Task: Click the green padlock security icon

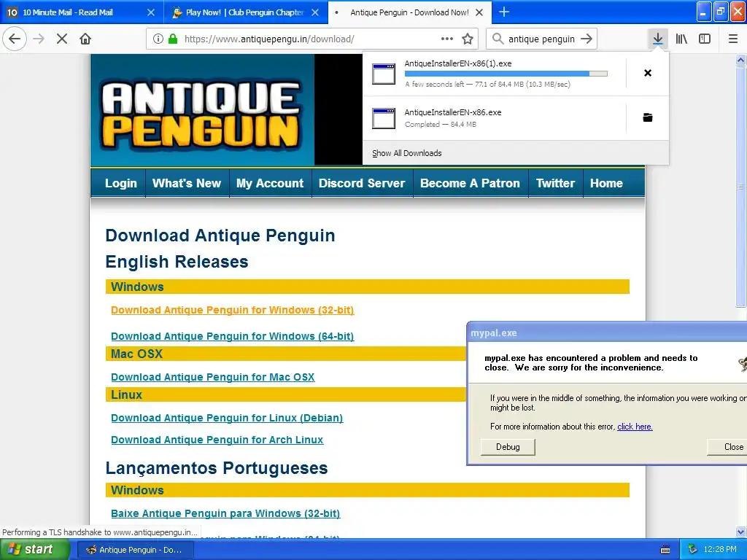Action: [x=173, y=39]
